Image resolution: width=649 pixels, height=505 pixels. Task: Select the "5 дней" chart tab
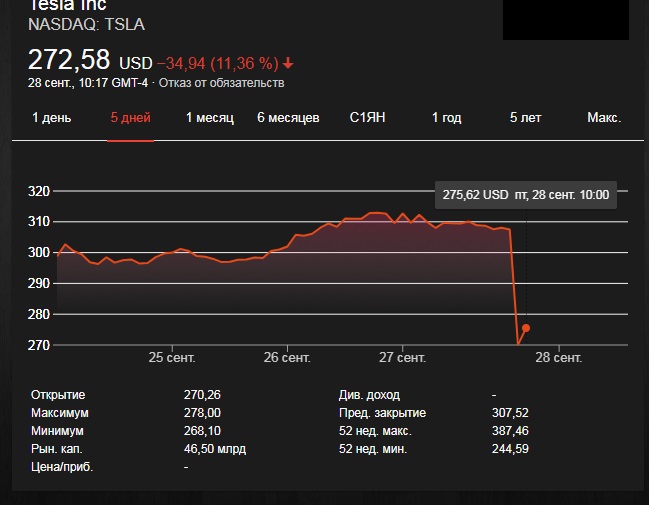(x=130, y=118)
